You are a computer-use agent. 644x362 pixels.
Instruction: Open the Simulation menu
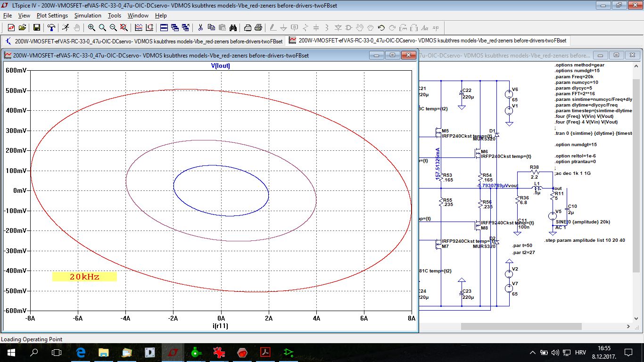[88, 16]
